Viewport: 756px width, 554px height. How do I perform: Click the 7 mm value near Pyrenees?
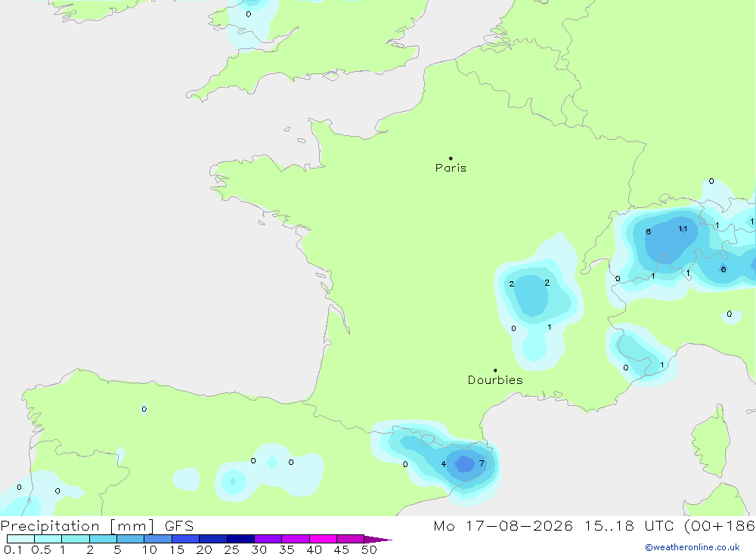click(x=481, y=463)
